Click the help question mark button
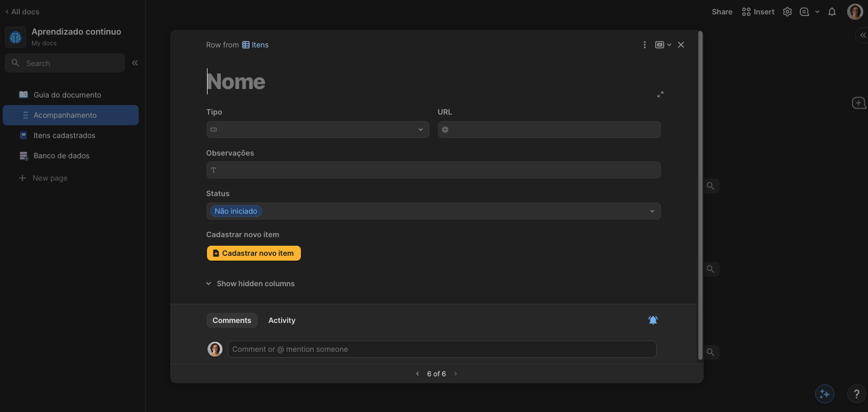Viewport: 868px width, 412px height. 856,394
